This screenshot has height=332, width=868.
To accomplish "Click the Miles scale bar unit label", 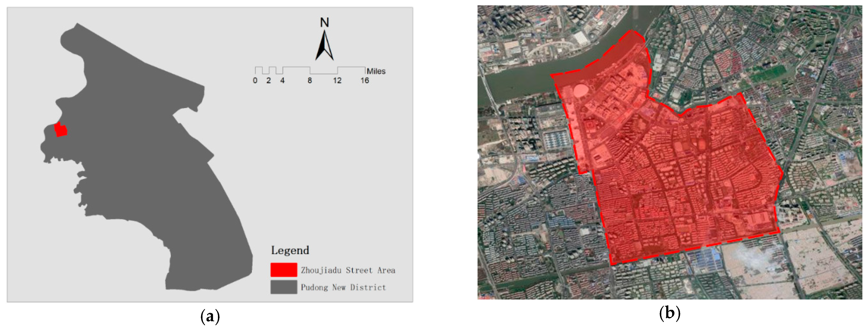I will pos(376,71).
